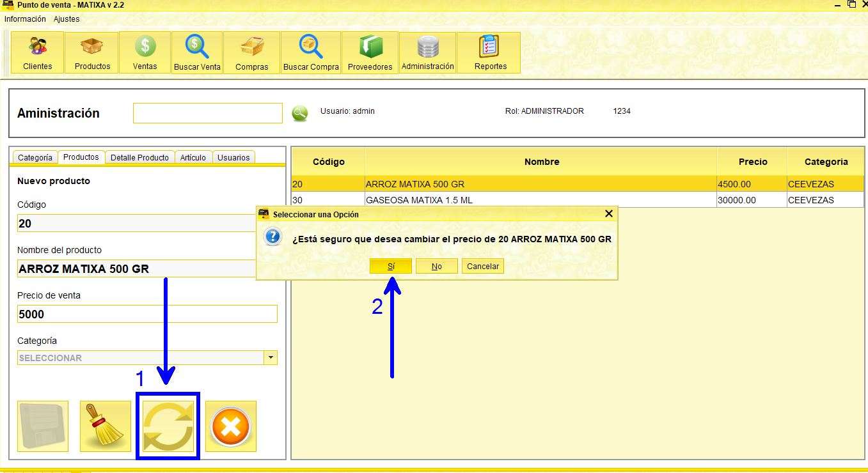Click the orange cancel X icon

(x=230, y=426)
